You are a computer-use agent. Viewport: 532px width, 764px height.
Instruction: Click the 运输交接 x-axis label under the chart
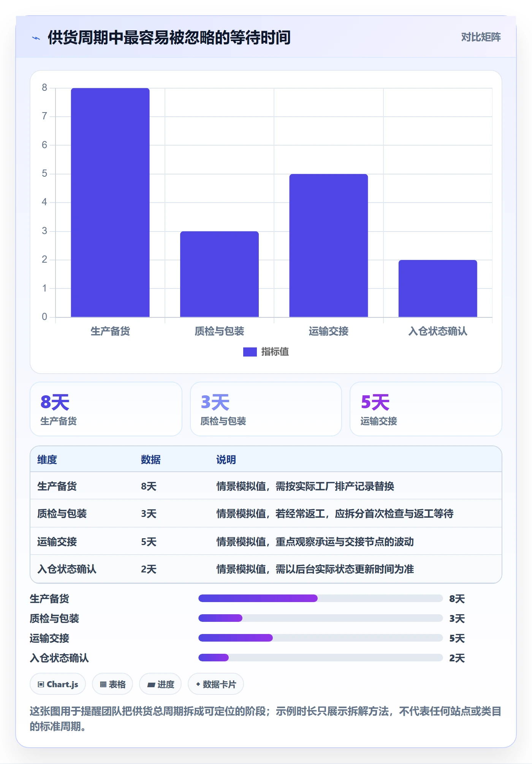pos(329,331)
